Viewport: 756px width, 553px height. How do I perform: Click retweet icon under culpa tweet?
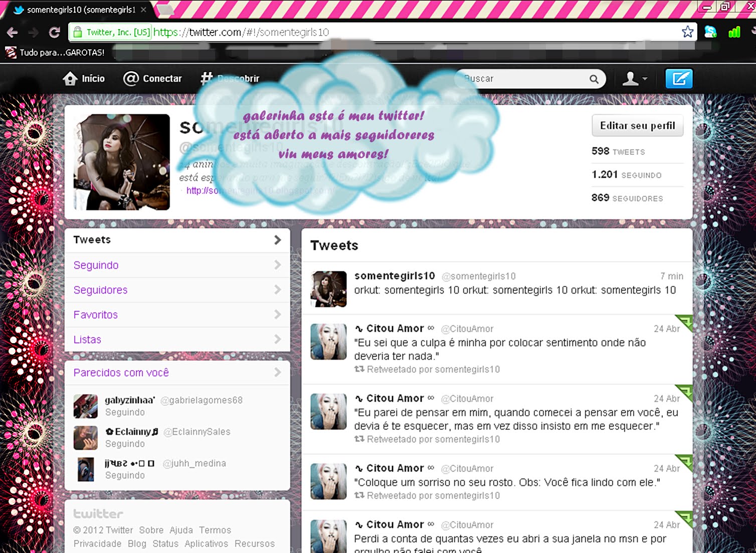(x=359, y=369)
